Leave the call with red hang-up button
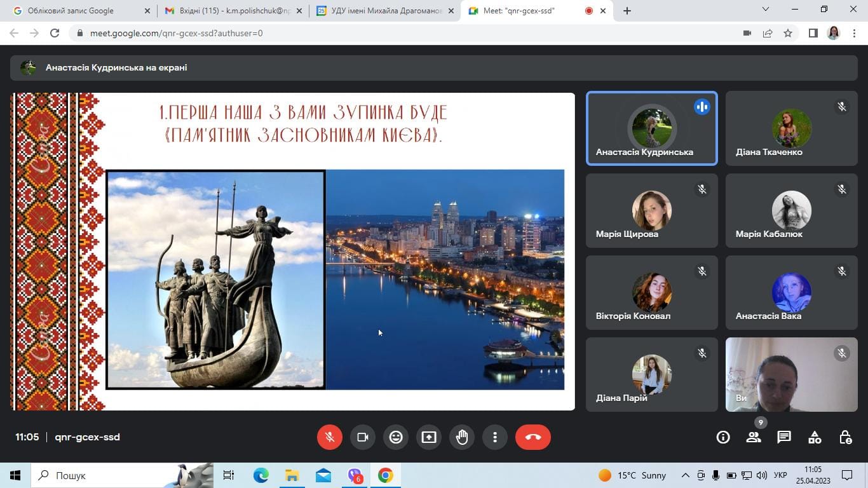Screen dimensions: 868x488 coord(533,437)
